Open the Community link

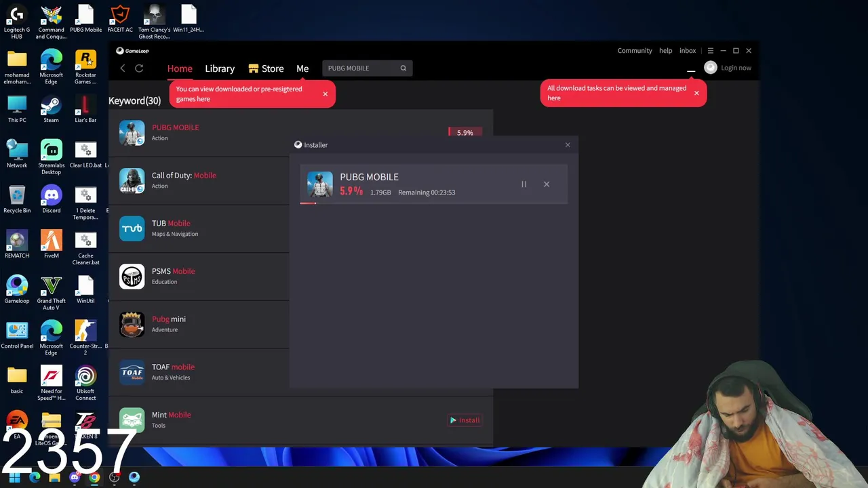click(635, 51)
